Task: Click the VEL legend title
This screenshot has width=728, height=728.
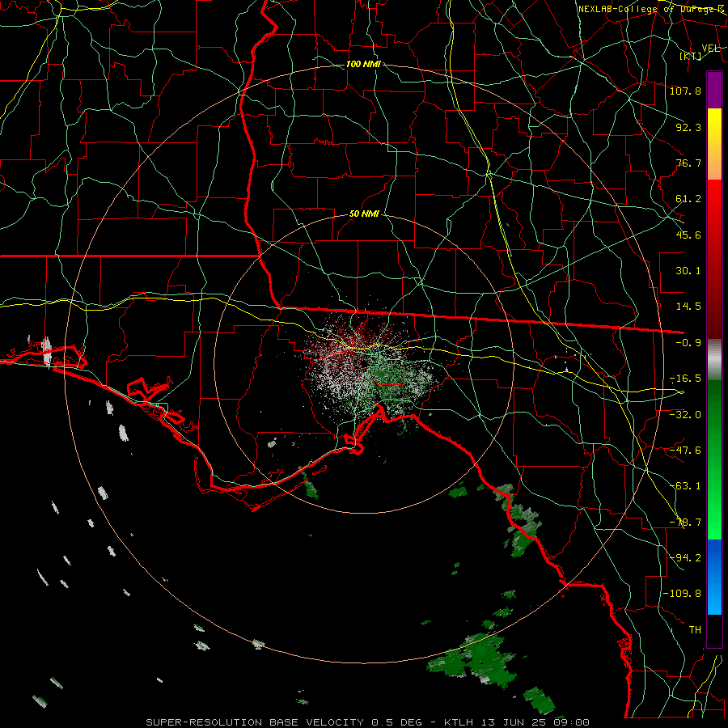Action: [x=710, y=49]
